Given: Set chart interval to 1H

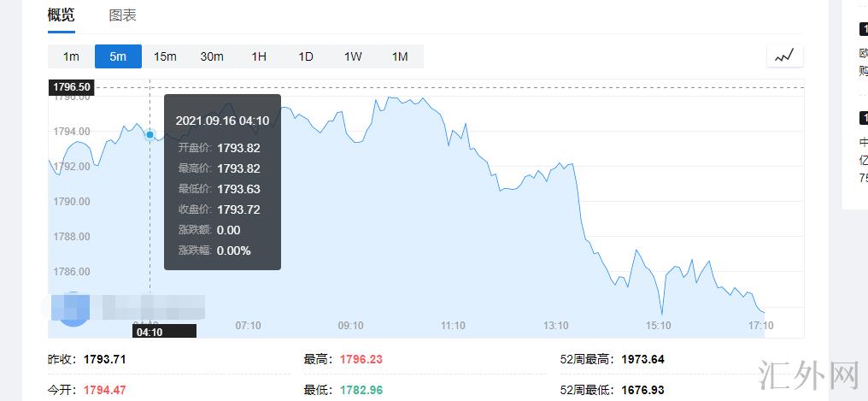Looking at the screenshot, I should tap(259, 56).
